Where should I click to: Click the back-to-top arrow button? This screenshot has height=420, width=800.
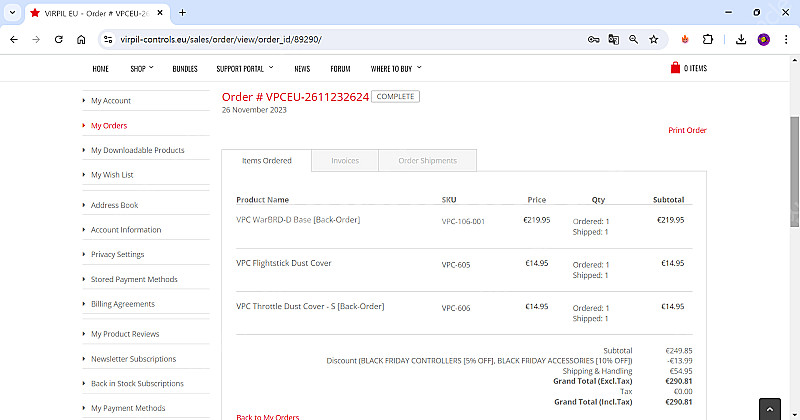(x=769, y=409)
